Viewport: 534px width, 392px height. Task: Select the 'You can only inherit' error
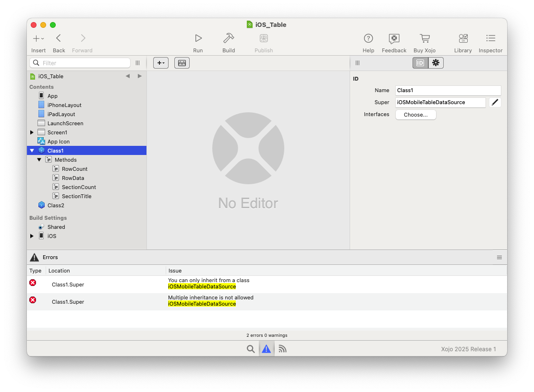[267, 284]
